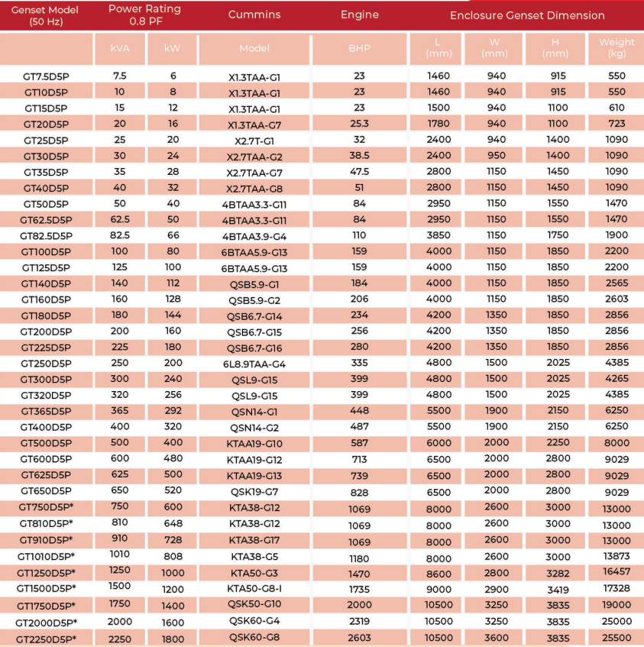The image size is (644, 647).
Task: Select the GT7.5D5P model cell
Action: [46, 76]
